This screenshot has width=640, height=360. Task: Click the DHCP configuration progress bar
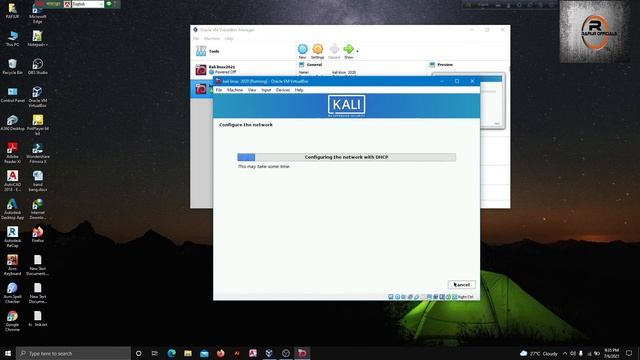347,157
